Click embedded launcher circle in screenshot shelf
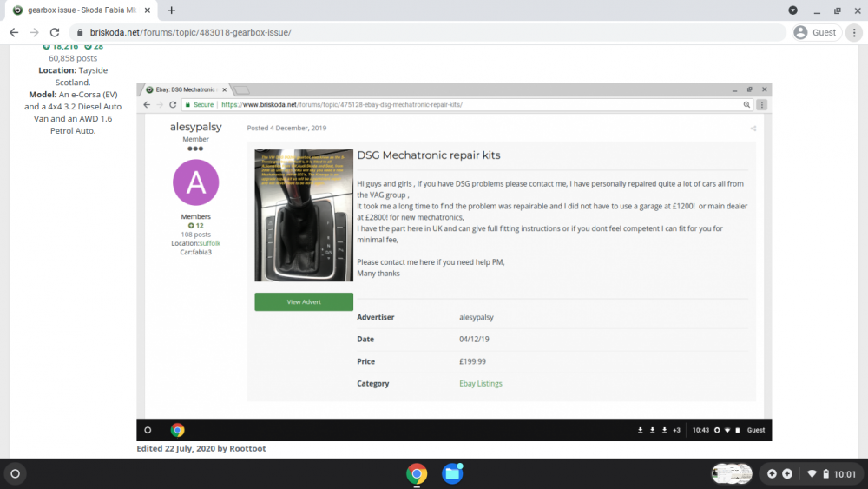This screenshot has width=868, height=489. [x=148, y=430]
